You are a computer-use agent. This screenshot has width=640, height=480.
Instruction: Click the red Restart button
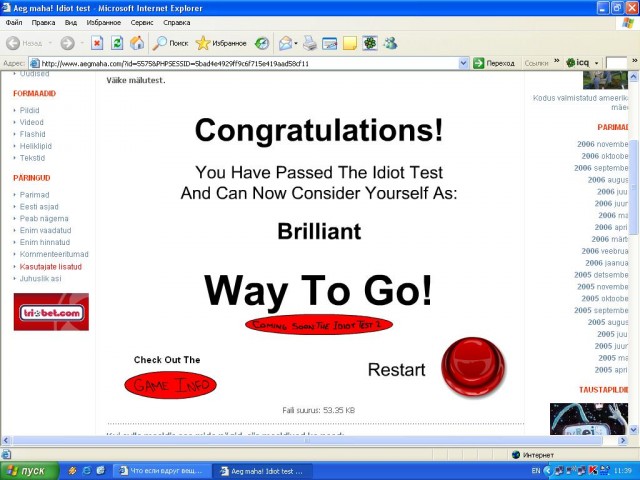click(473, 367)
